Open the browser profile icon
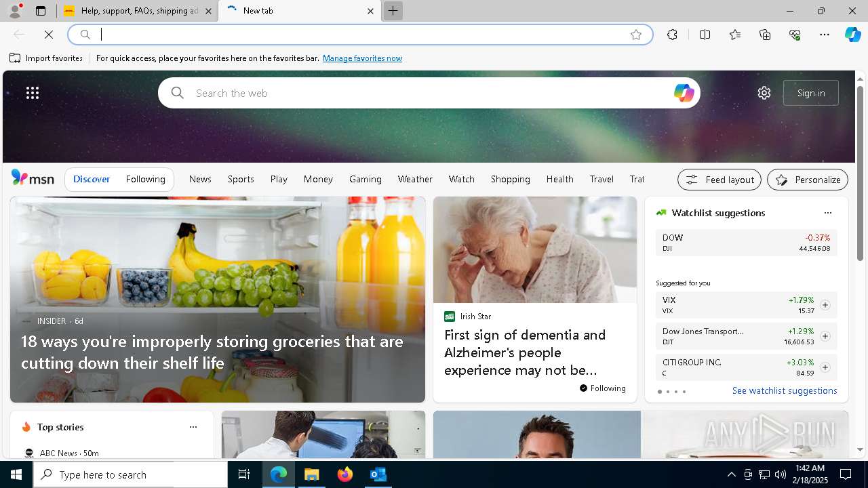The height and width of the screenshot is (488, 868). click(14, 11)
